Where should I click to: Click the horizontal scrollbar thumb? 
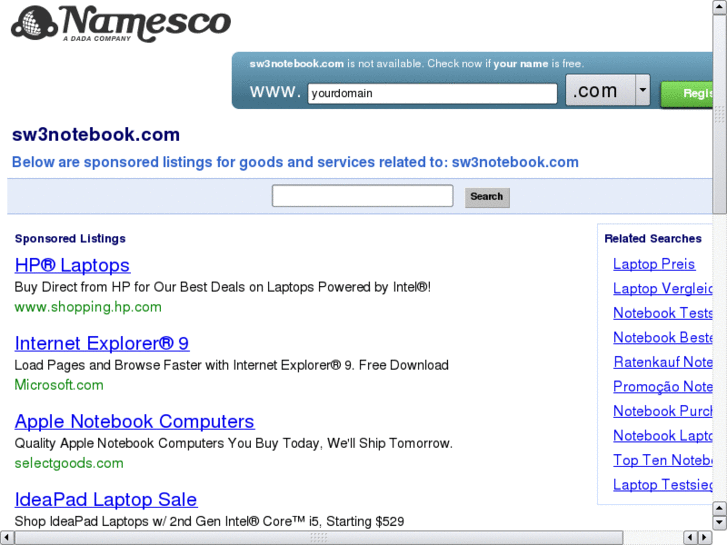(x=319, y=538)
